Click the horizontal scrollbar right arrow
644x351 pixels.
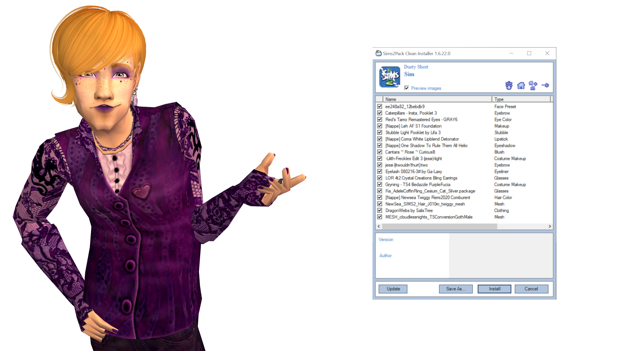(550, 226)
